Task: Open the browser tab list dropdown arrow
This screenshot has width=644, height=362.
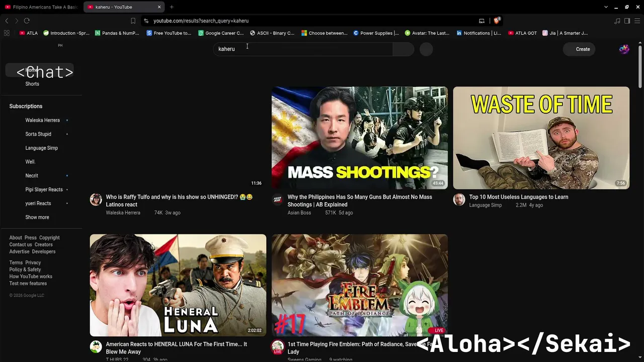Action: 606,7
